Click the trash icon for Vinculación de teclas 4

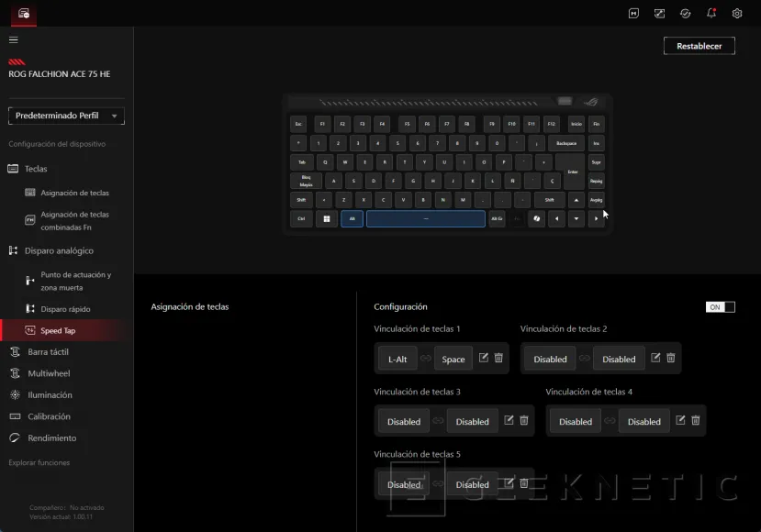point(696,420)
